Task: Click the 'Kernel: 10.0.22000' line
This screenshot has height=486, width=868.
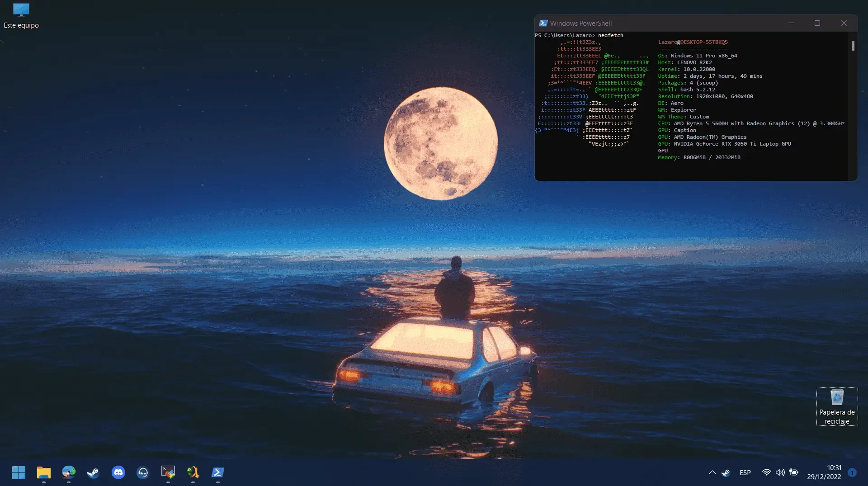Action: tap(686, 69)
